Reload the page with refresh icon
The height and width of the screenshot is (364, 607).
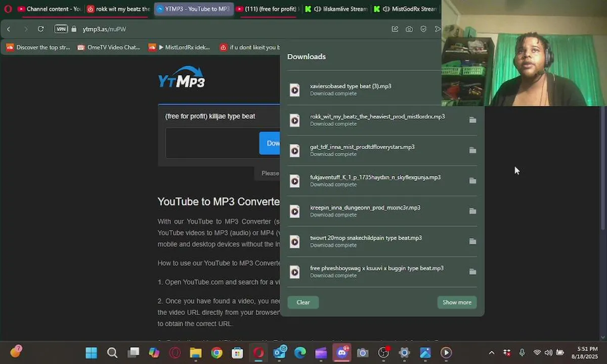(x=41, y=29)
